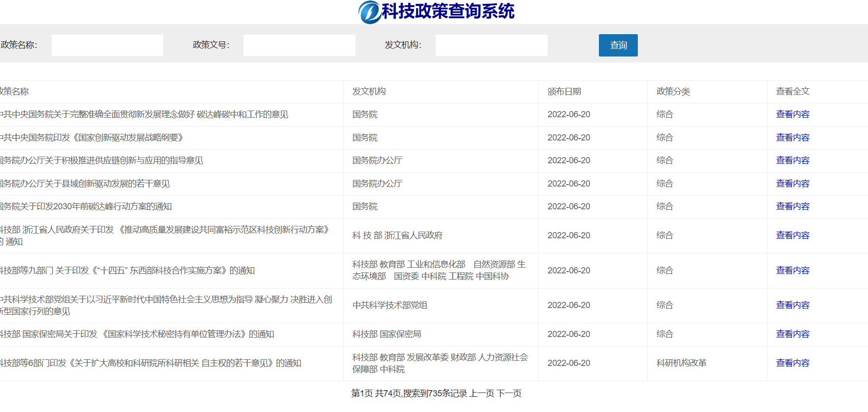Image resolution: width=868 pixels, height=412 pixels.
Task: Click issuer cell 中共科学技术部党组
Action: pos(390,305)
